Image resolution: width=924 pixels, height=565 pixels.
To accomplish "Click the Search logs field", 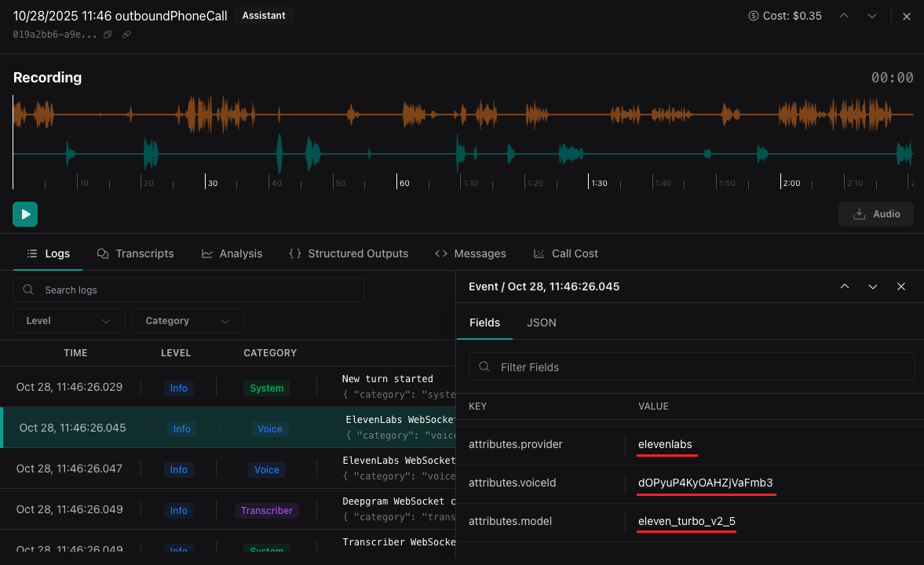I will pyautogui.click(x=188, y=290).
